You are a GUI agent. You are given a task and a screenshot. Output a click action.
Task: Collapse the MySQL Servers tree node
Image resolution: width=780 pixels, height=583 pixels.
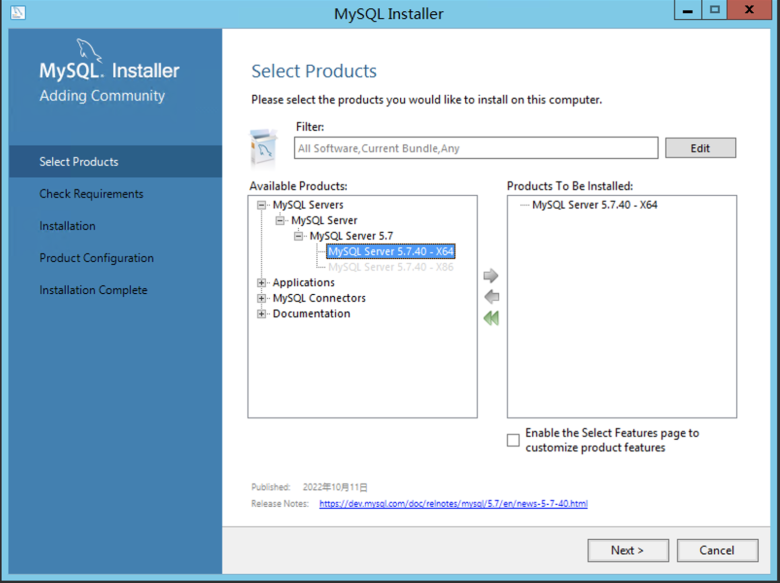tap(262, 205)
